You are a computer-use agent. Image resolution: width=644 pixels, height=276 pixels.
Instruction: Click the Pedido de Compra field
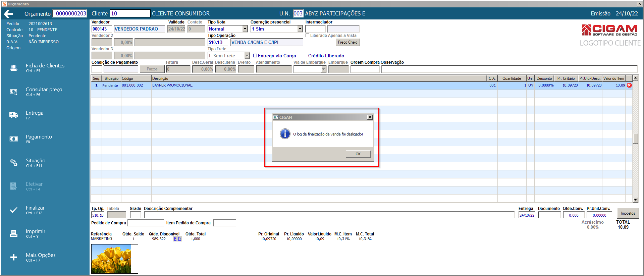[146, 223]
